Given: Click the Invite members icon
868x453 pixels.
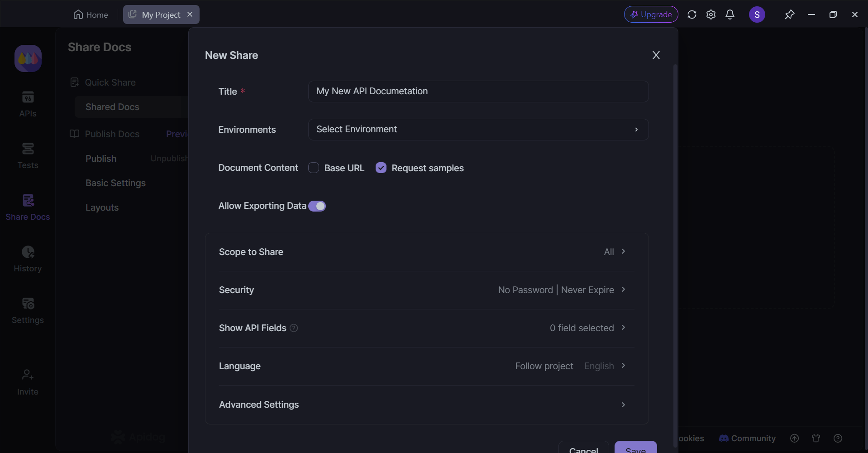Looking at the screenshot, I should 28,381.
